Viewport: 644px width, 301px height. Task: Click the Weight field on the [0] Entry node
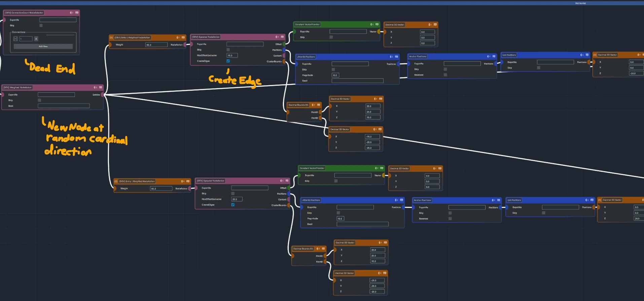click(156, 44)
